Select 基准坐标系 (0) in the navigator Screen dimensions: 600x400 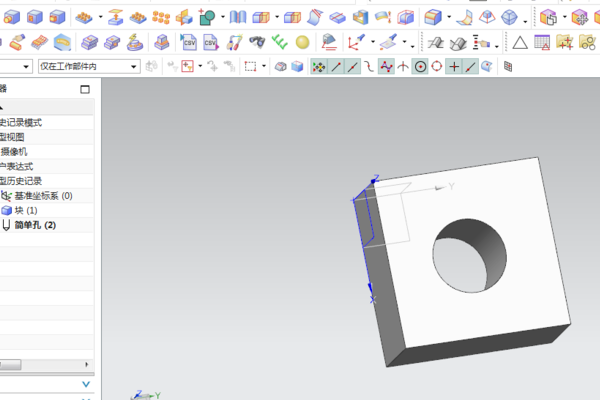coord(43,196)
